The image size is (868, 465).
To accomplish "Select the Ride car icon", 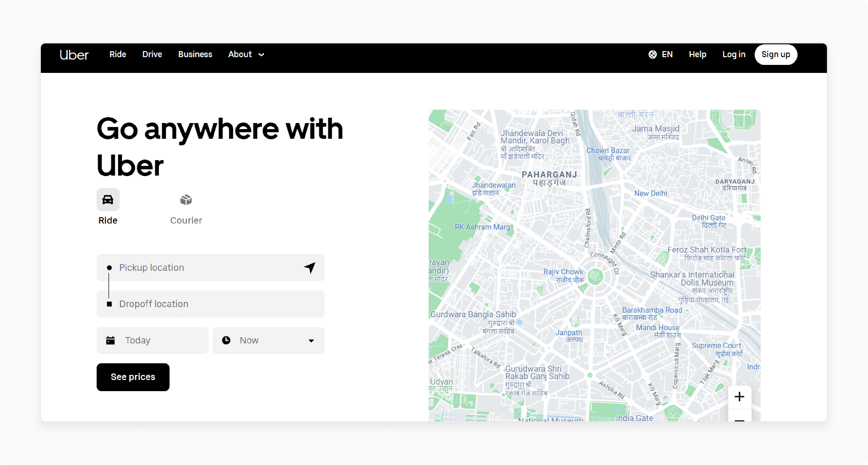I will [108, 200].
